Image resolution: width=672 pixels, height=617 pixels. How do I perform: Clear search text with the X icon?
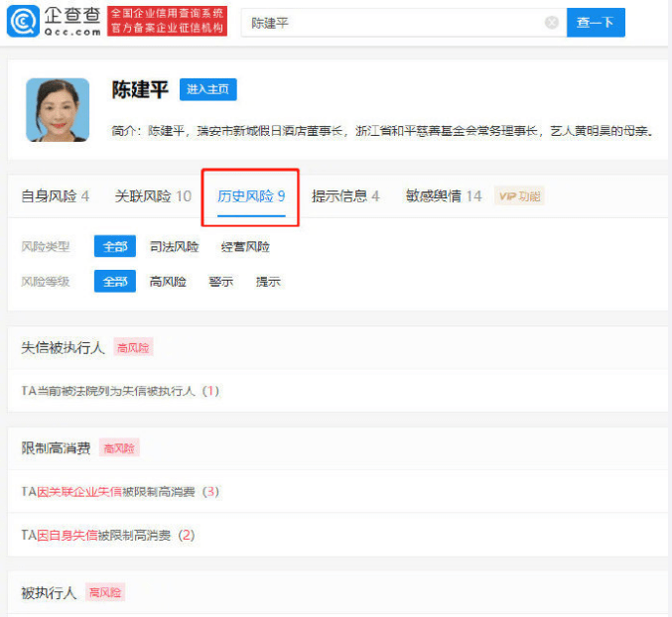coord(552,22)
